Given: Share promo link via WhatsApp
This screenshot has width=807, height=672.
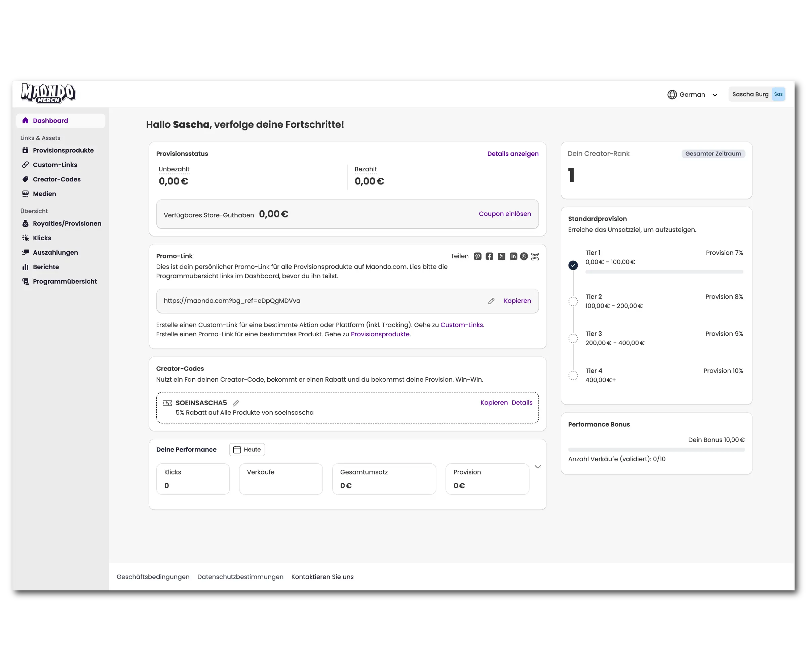Looking at the screenshot, I should pos(524,256).
